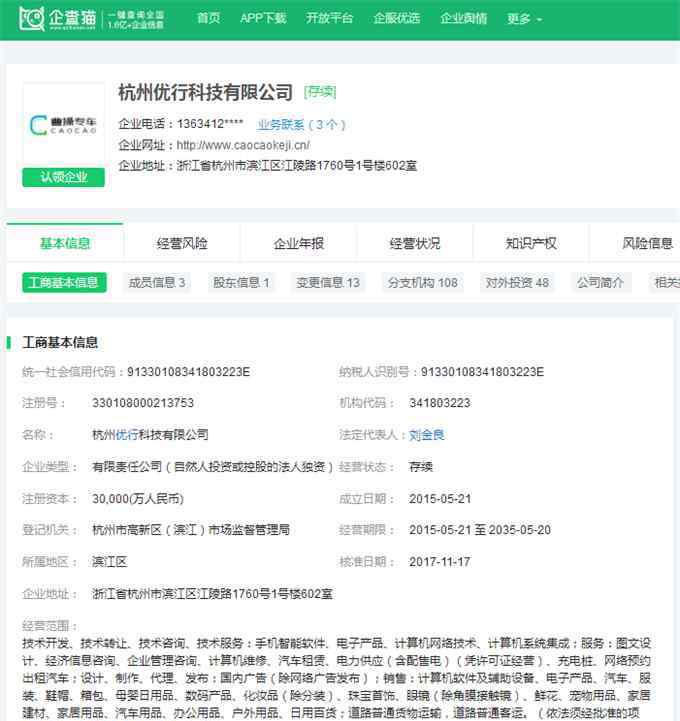The width and height of the screenshot is (680, 721).
Task: Select the 基本信息 tab
Action: (x=65, y=243)
